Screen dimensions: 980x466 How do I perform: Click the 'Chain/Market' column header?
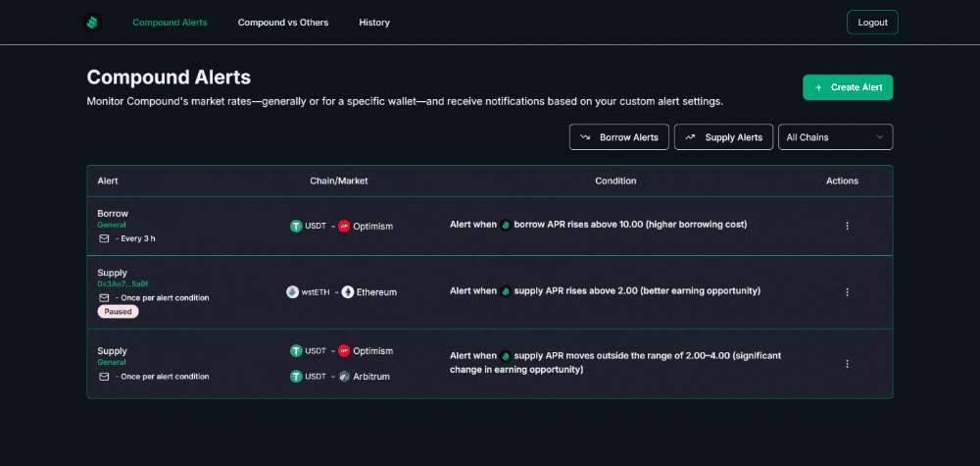[339, 181]
